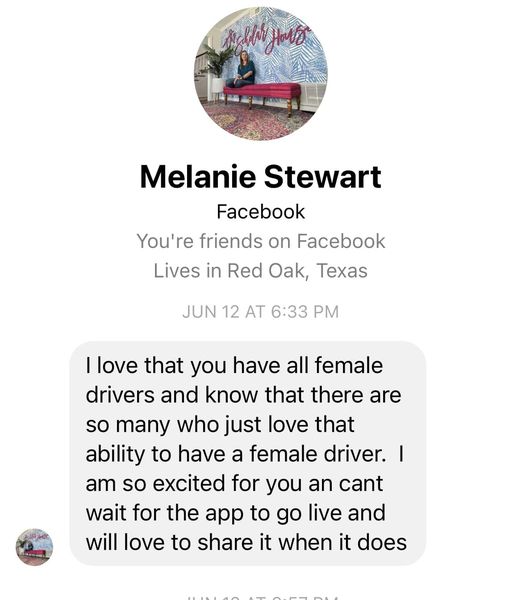The height and width of the screenshot is (600, 522).
Task: Tap the "You're friends on Facebook" text
Action: 261,241
